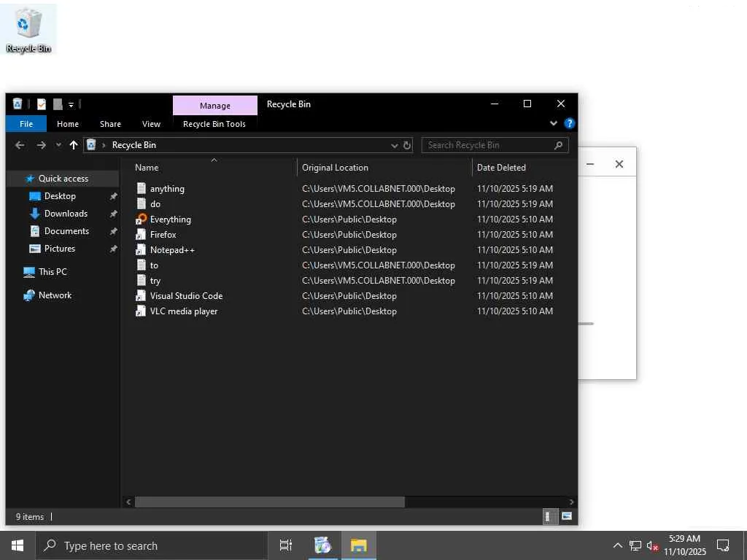Go forward with the right arrow

click(x=42, y=145)
